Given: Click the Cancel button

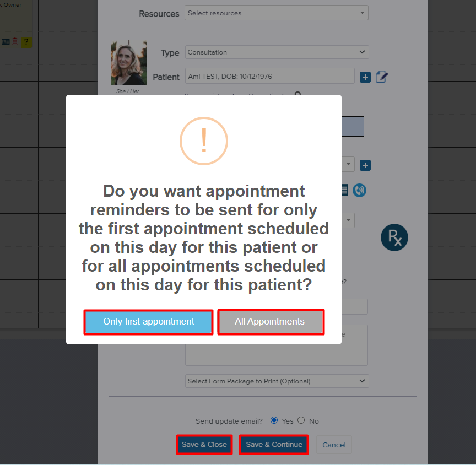Looking at the screenshot, I should coord(334,445).
